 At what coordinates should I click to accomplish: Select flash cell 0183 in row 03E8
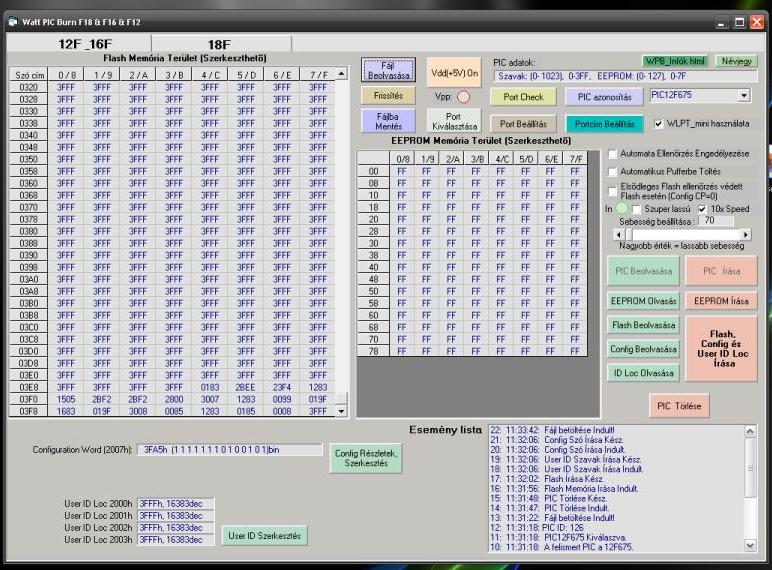[210, 387]
